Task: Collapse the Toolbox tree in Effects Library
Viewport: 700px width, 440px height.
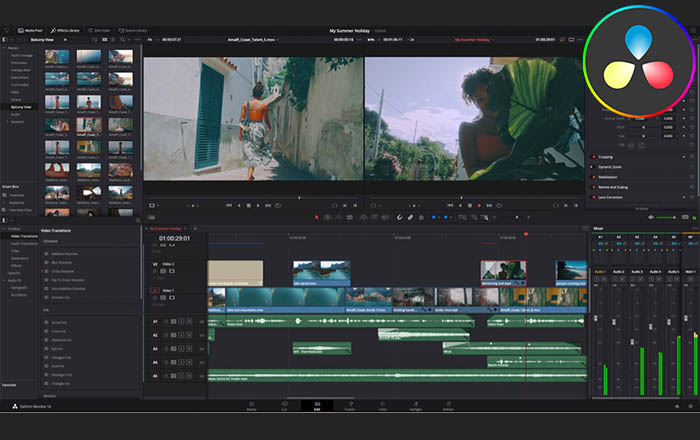Action: tap(4, 229)
